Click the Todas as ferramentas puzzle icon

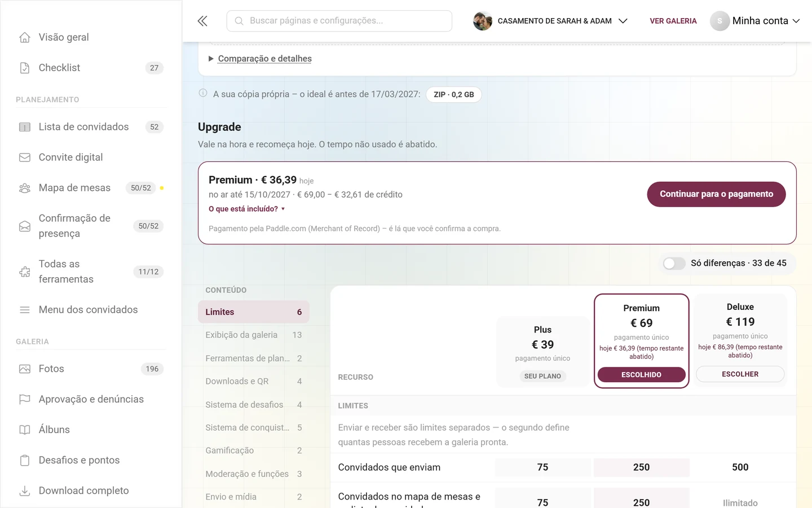pos(25,272)
